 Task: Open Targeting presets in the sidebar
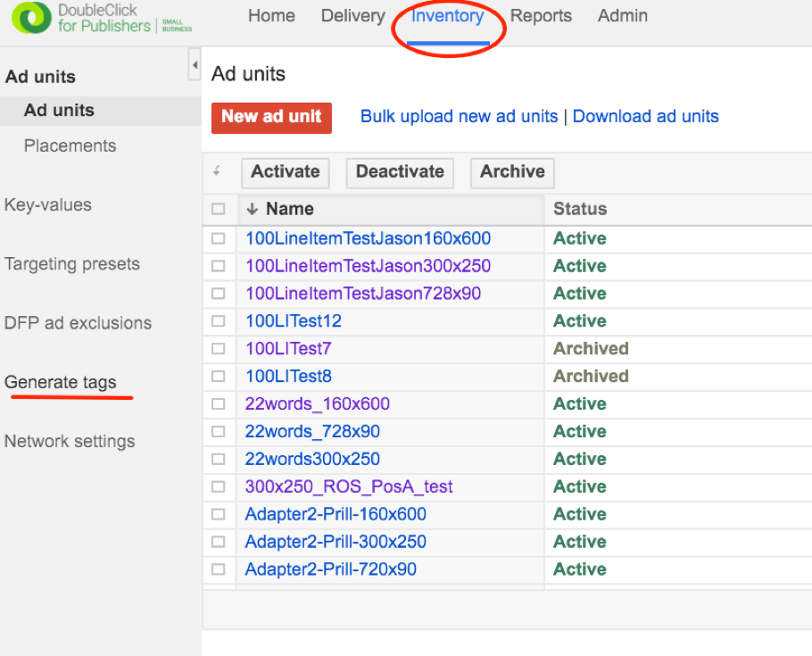(x=72, y=264)
